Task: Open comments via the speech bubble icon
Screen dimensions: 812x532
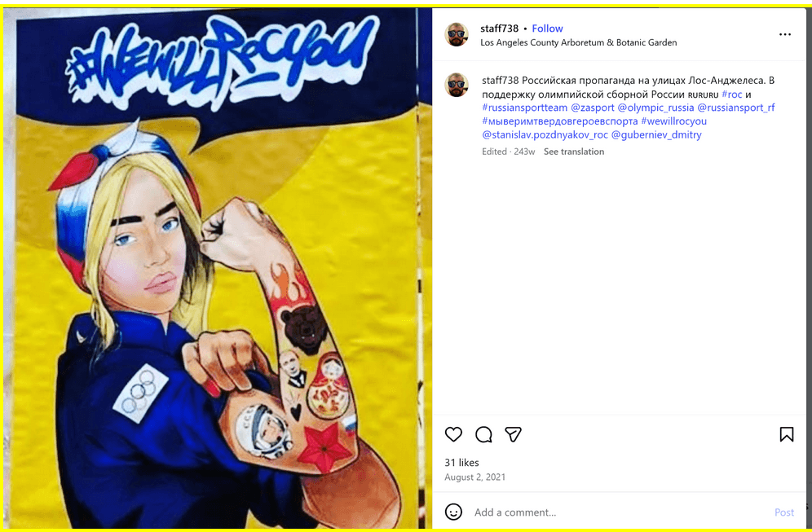Action: click(x=483, y=434)
